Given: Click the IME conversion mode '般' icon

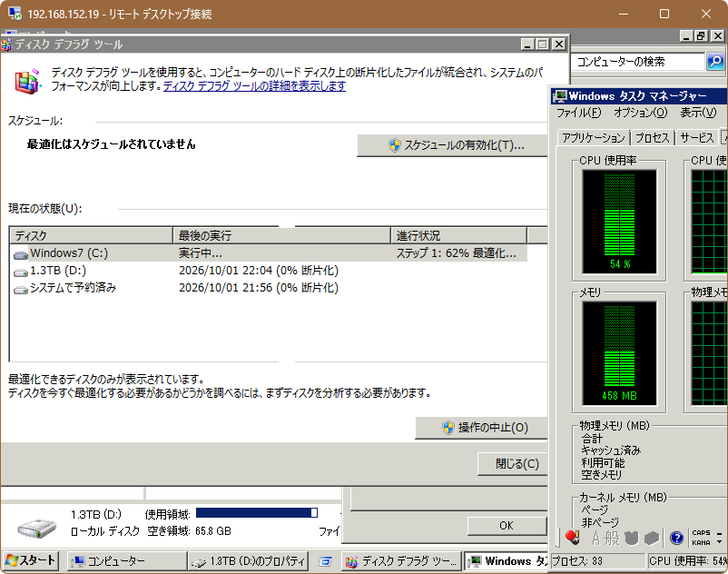Looking at the screenshot, I should [612, 539].
